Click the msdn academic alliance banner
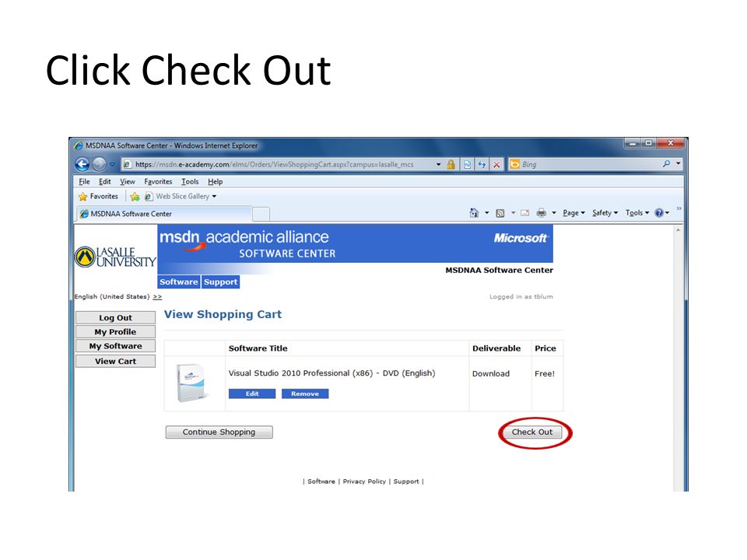747x560 pixels. tap(355, 243)
